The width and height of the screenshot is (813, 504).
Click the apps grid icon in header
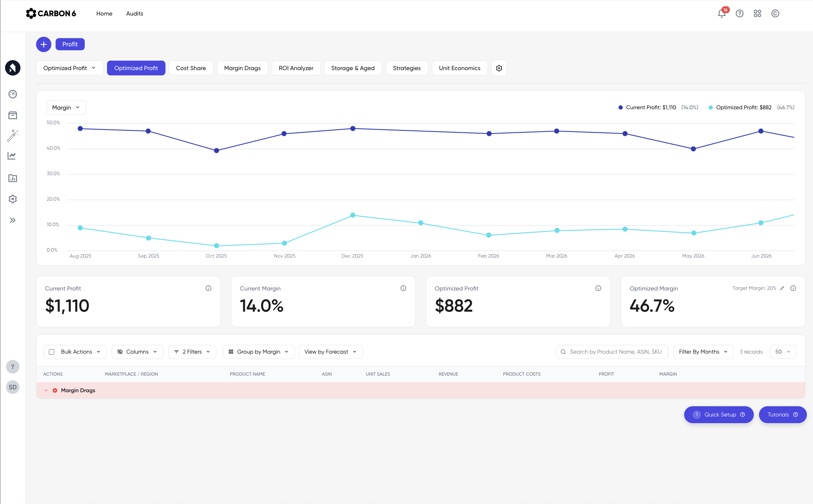(x=757, y=13)
